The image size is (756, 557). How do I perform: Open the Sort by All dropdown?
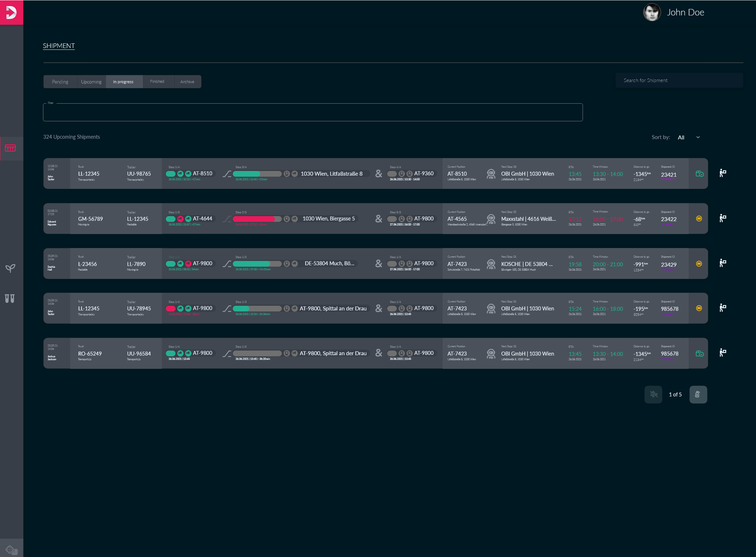pyautogui.click(x=689, y=137)
